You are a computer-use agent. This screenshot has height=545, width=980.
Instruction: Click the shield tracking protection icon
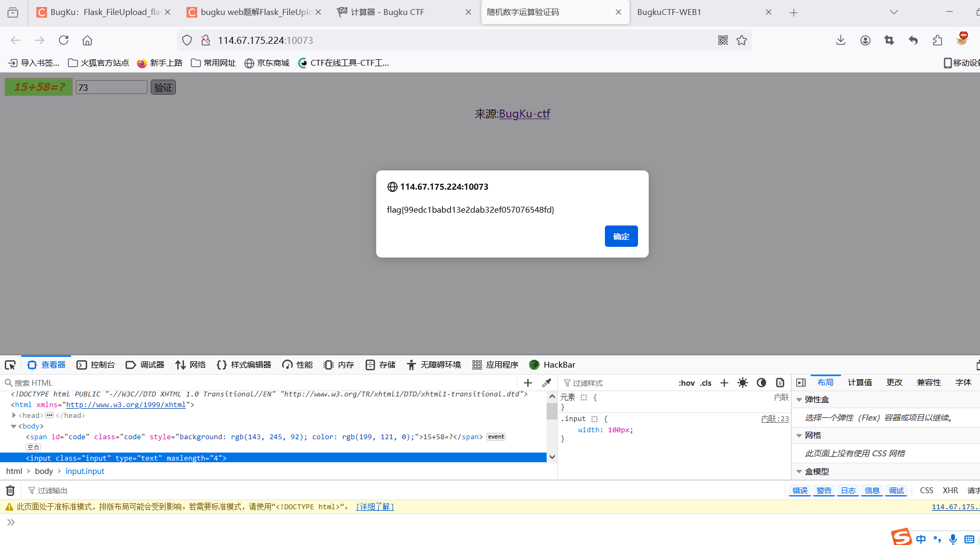[x=188, y=40]
